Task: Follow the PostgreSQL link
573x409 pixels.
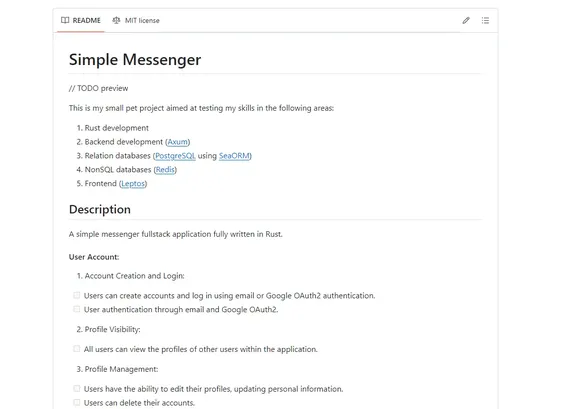Action: [175, 156]
